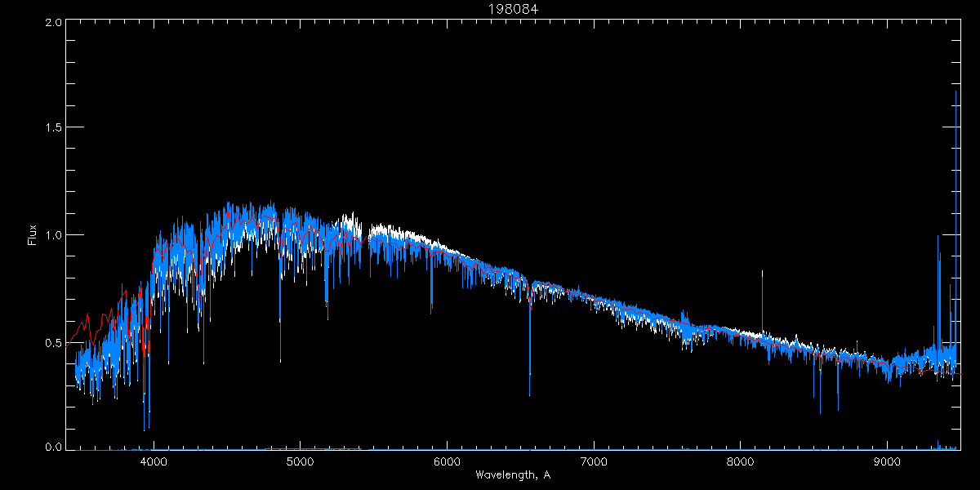This screenshot has width=980, height=490.
Task: Click the plot title 198084
Action: 512,9
